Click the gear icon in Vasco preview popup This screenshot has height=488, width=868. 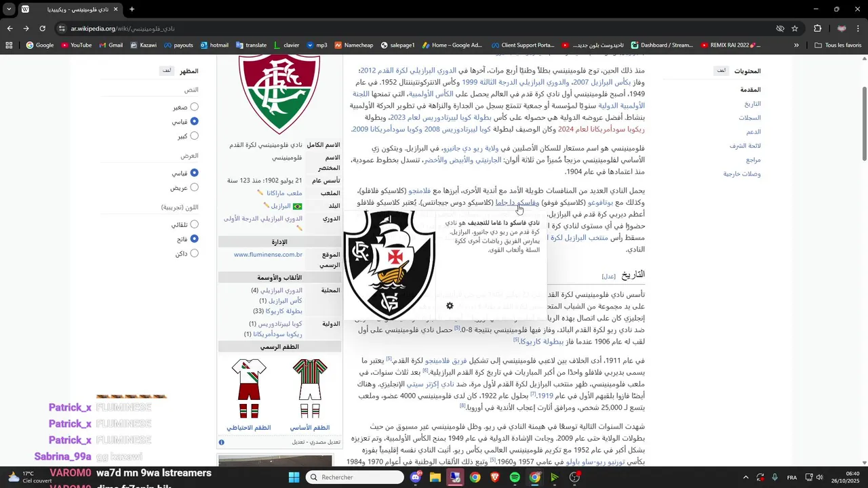click(450, 306)
